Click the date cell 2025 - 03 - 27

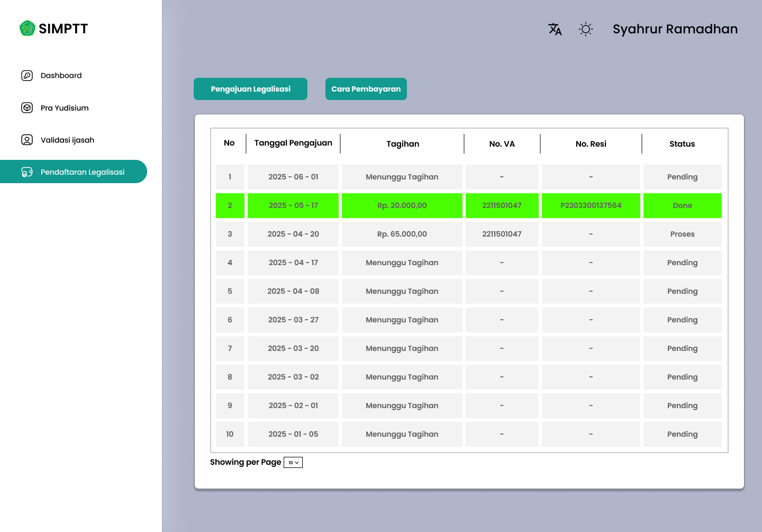click(293, 320)
